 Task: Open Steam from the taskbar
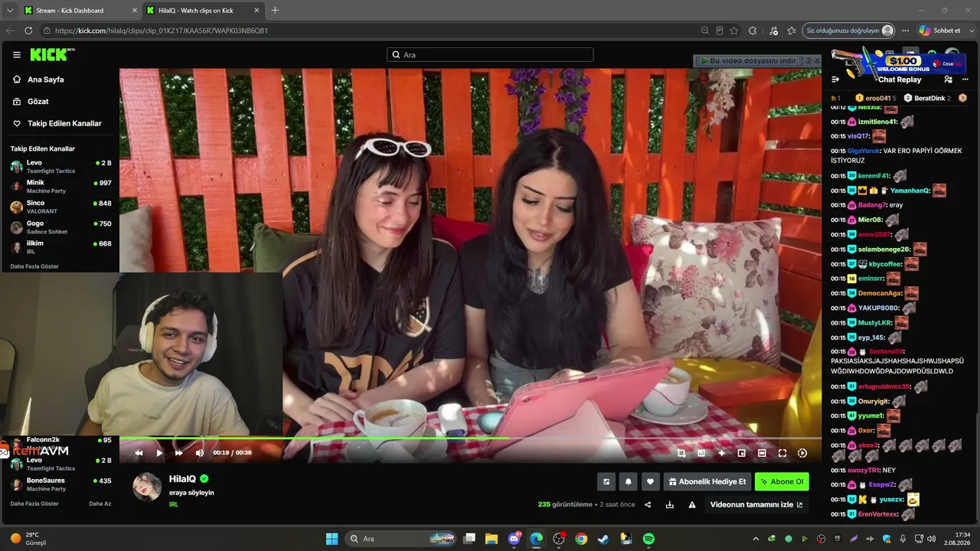pyautogui.click(x=603, y=539)
